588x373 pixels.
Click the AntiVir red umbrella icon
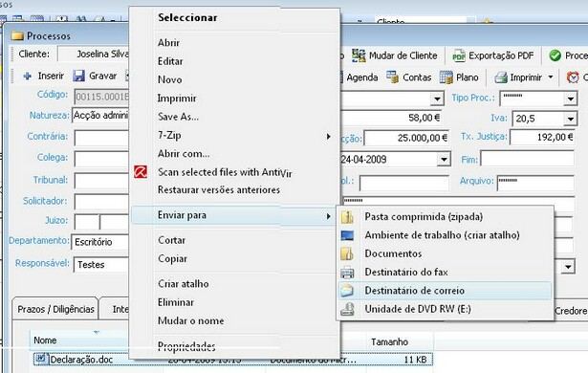coord(141,172)
